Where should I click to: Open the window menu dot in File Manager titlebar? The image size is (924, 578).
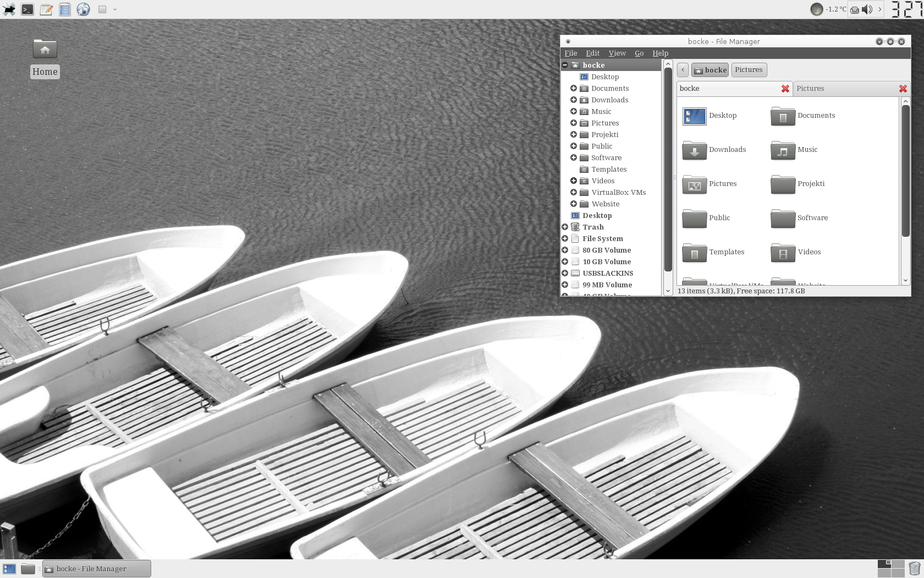pos(568,41)
